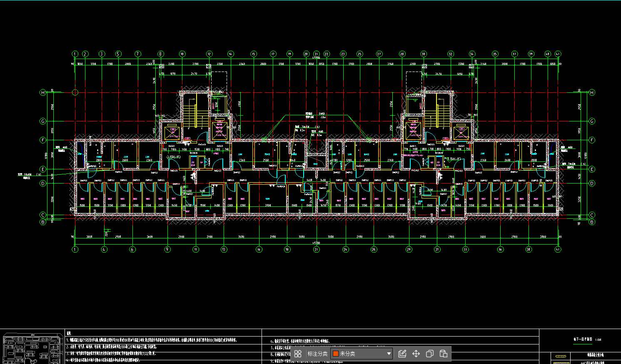The width and height of the screenshot is (621, 364).
Task: Click axis bubble 21 in the bottom row
Action: coord(317,250)
